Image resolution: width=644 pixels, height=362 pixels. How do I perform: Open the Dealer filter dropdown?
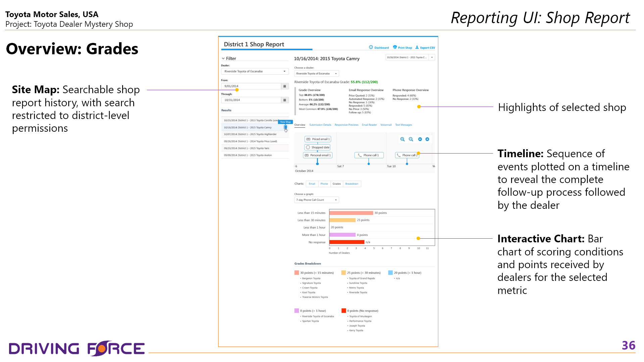coord(255,71)
